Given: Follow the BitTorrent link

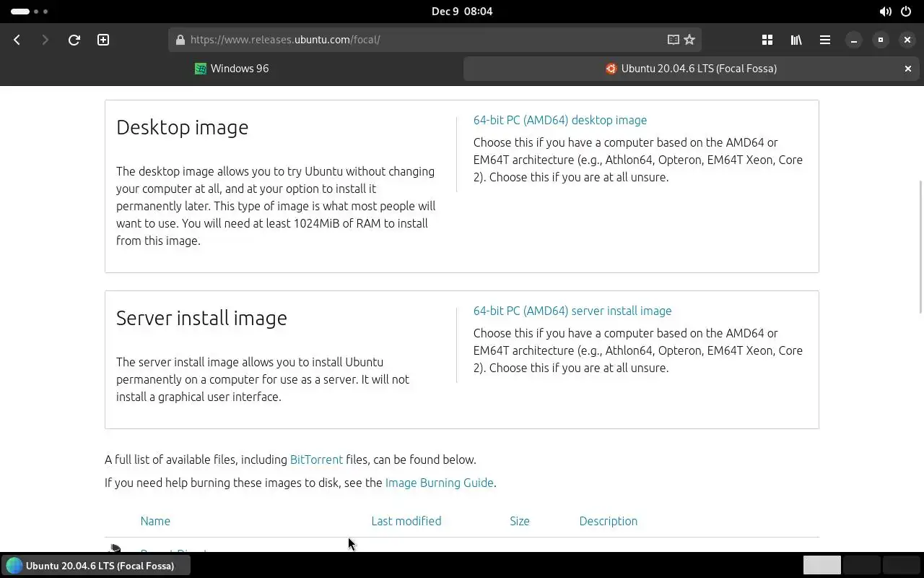Looking at the screenshot, I should [x=316, y=460].
